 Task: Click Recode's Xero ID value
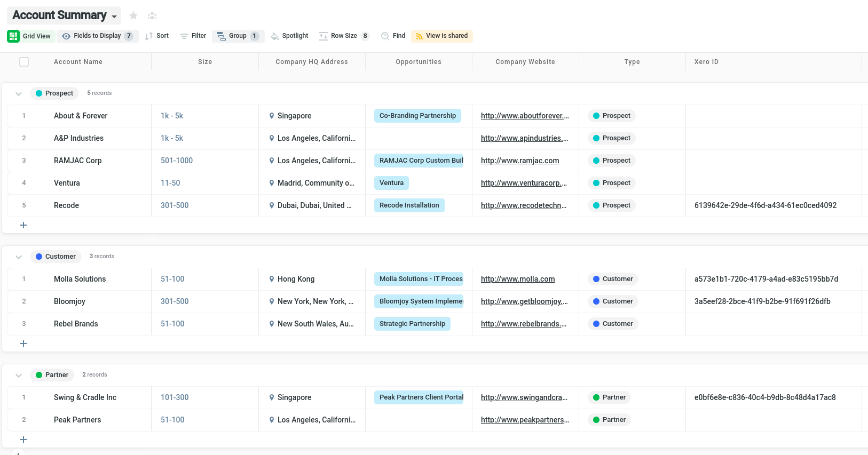click(x=765, y=205)
